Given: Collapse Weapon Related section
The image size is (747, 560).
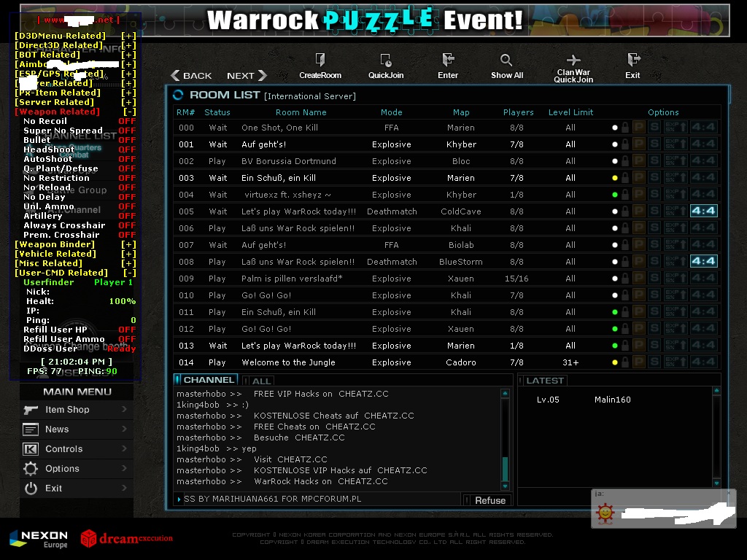Looking at the screenshot, I should 130,112.
